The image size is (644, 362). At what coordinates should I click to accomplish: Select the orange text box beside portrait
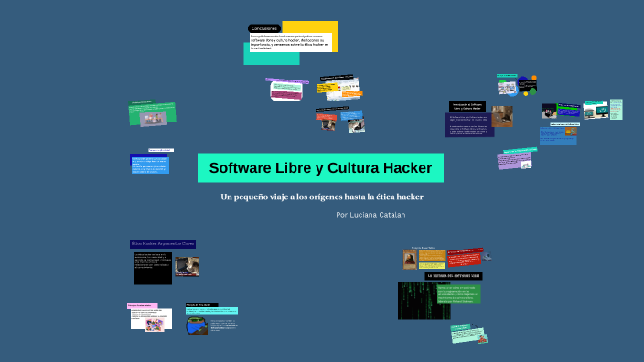click(432, 256)
